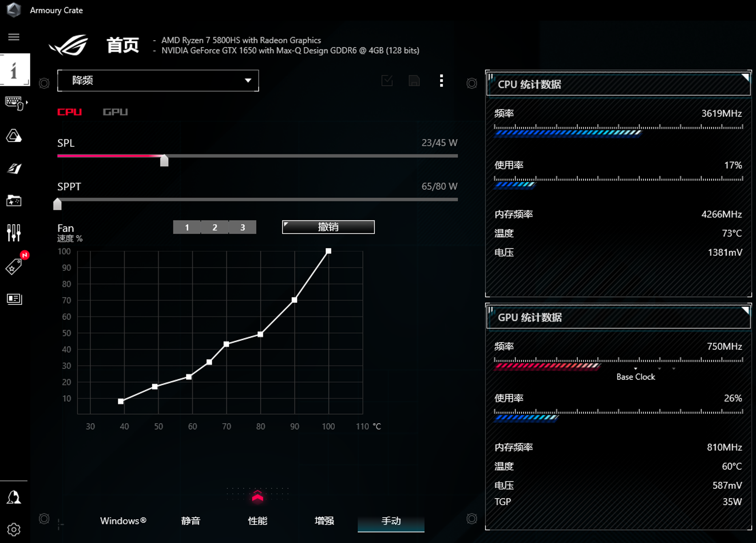This screenshot has height=543, width=756.
Task: Click the apply checkmark icon
Action: [387, 81]
